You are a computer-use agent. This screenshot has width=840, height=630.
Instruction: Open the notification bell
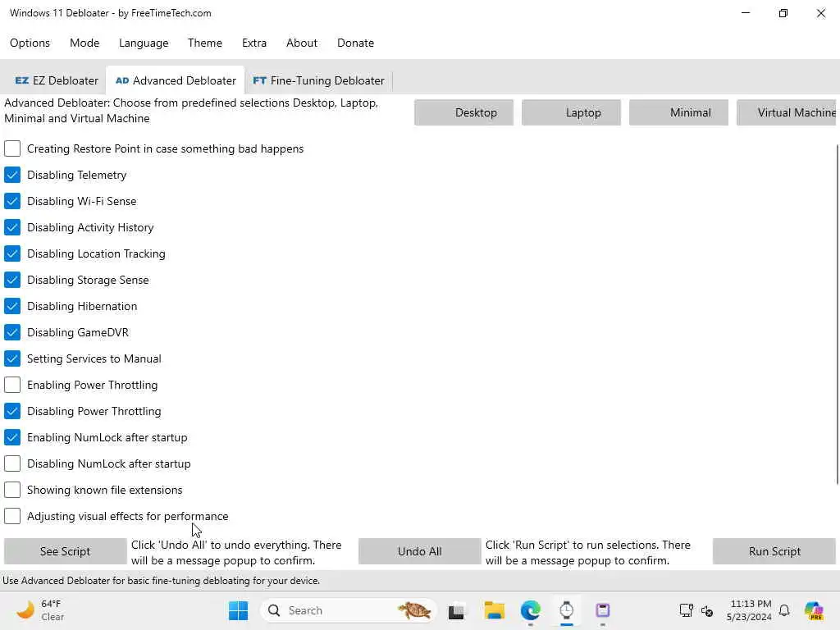click(x=784, y=610)
